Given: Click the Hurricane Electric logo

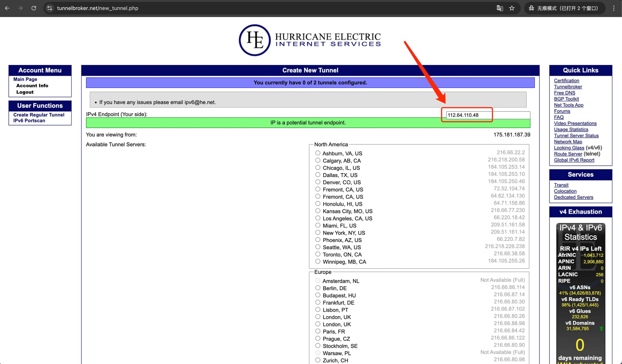Looking at the screenshot, I should (x=310, y=40).
